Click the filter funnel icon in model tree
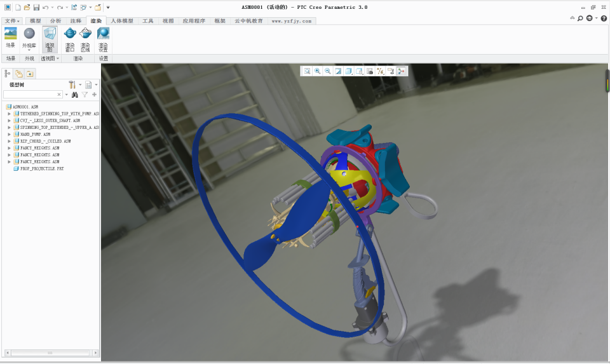 tap(85, 95)
